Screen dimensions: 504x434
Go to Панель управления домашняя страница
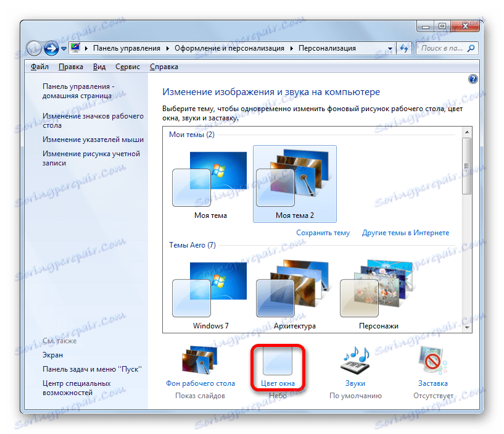pyautogui.click(x=78, y=91)
